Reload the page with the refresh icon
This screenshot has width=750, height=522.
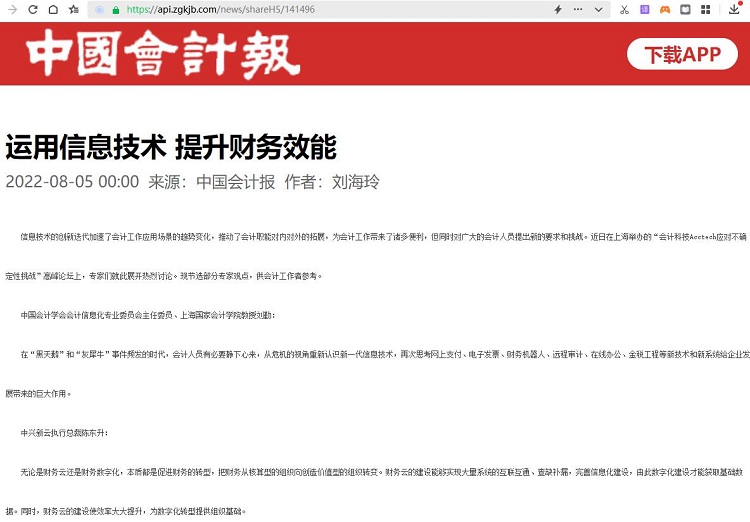tap(32, 9)
